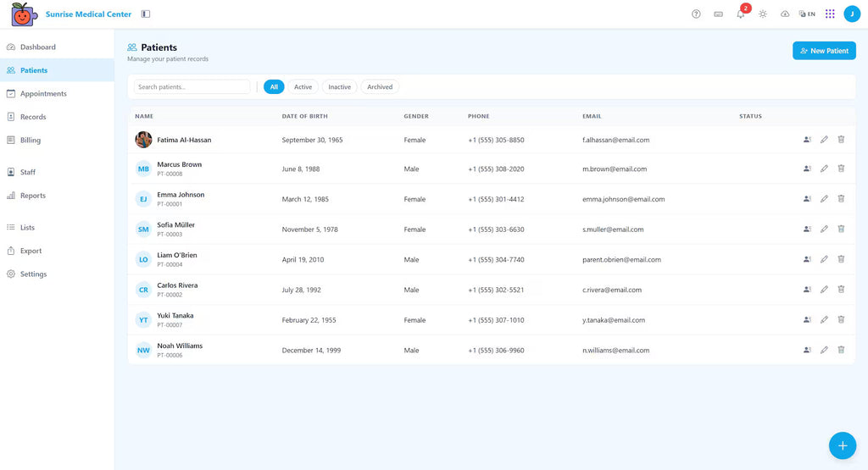The width and height of the screenshot is (868, 470).
Task: Open Appointments in sidebar
Action: click(57, 93)
